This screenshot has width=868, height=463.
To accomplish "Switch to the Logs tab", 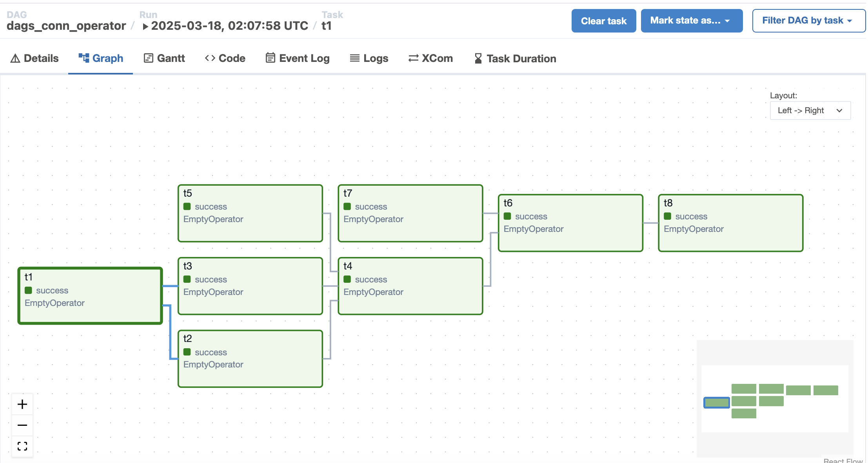I will pos(369,58).
